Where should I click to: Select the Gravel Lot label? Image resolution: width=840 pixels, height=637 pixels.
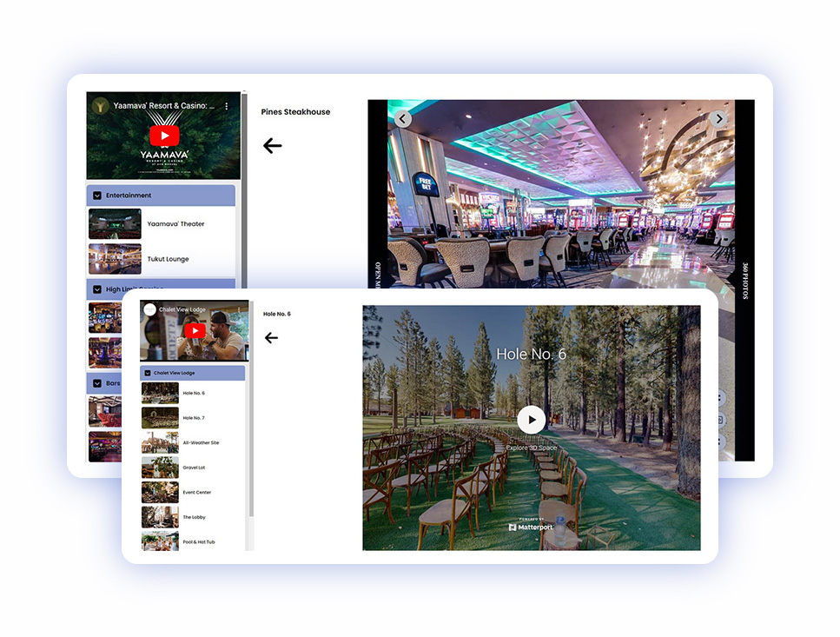coord(194,468)
